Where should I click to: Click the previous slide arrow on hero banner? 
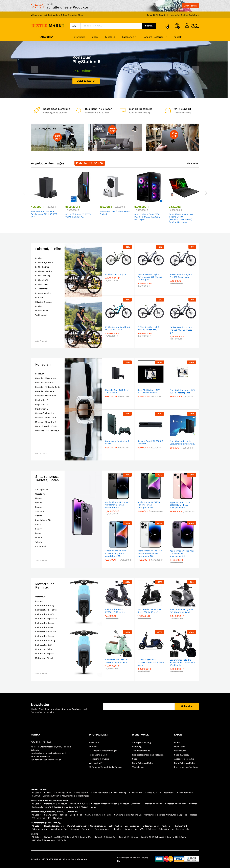coord(34,69)
